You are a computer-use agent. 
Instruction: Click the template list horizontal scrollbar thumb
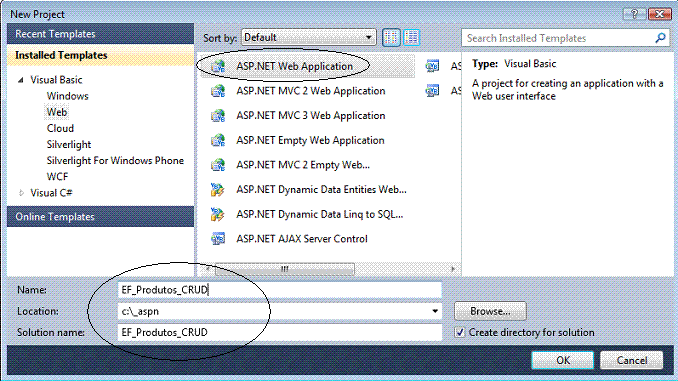click(285, 269)
